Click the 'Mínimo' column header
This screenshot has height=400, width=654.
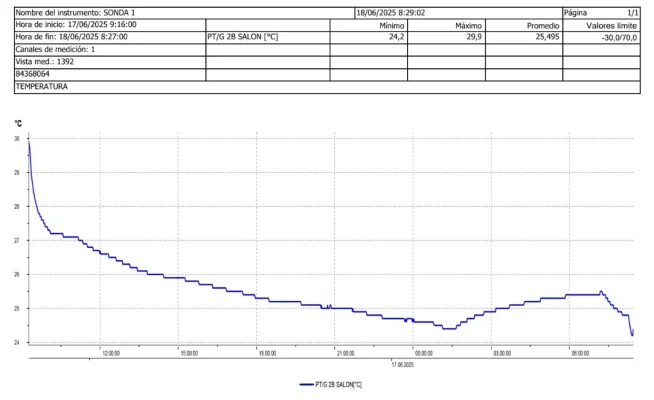coord(391,25)
